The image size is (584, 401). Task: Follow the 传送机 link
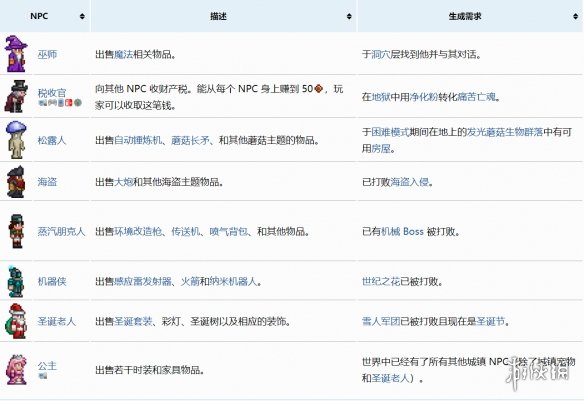(x=185, y=231)
